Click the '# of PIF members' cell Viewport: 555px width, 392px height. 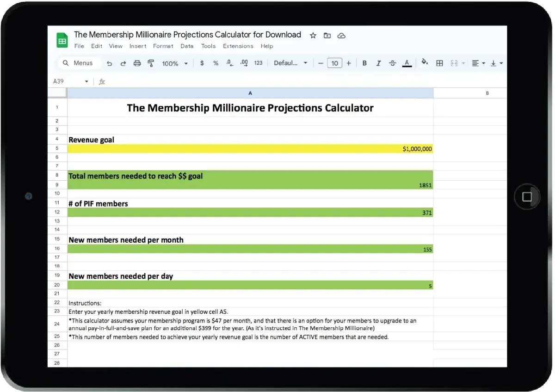[x=250, y=203]
